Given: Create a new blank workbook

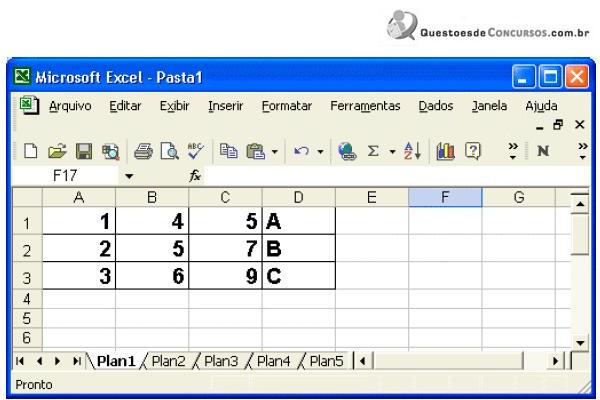Looking at the screenshot, I should 31,151.
